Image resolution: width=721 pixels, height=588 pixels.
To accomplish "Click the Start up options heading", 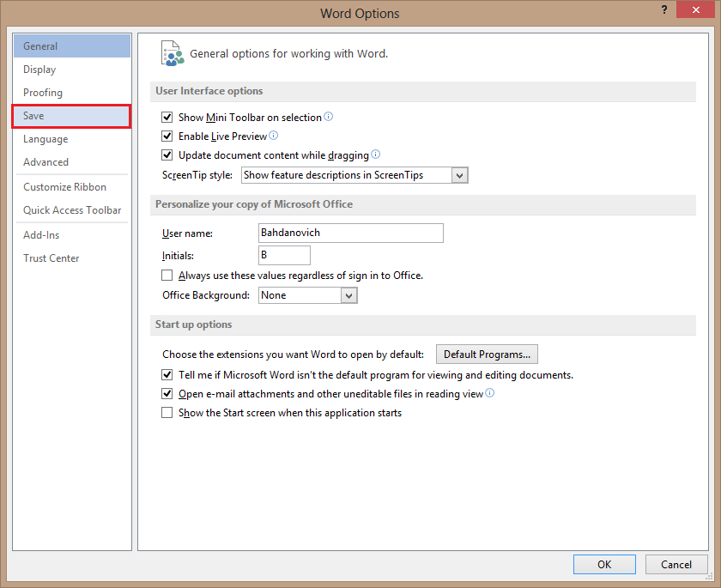I will click(194, 324).
